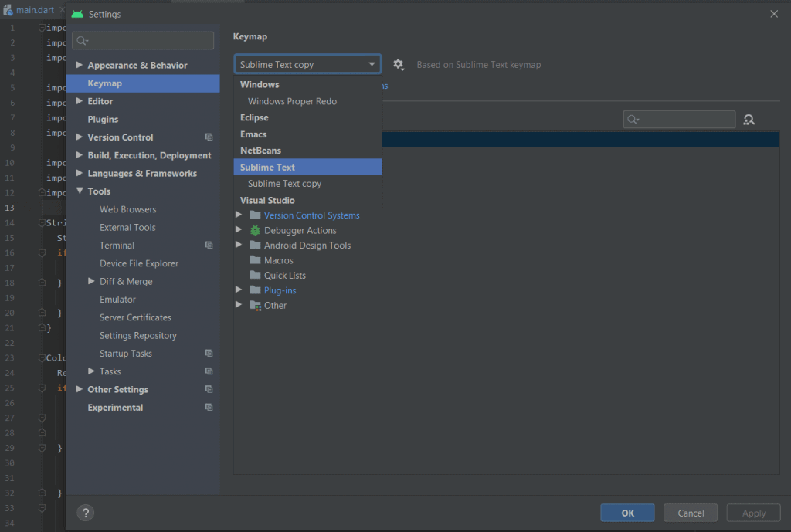Select Windows keymap from dropdown list
This screenshot has height=532, width=791.
tap(307, 84)
